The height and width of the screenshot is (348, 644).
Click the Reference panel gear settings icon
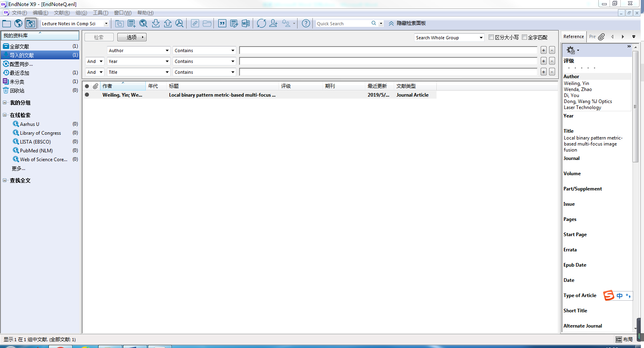[571, 50]
